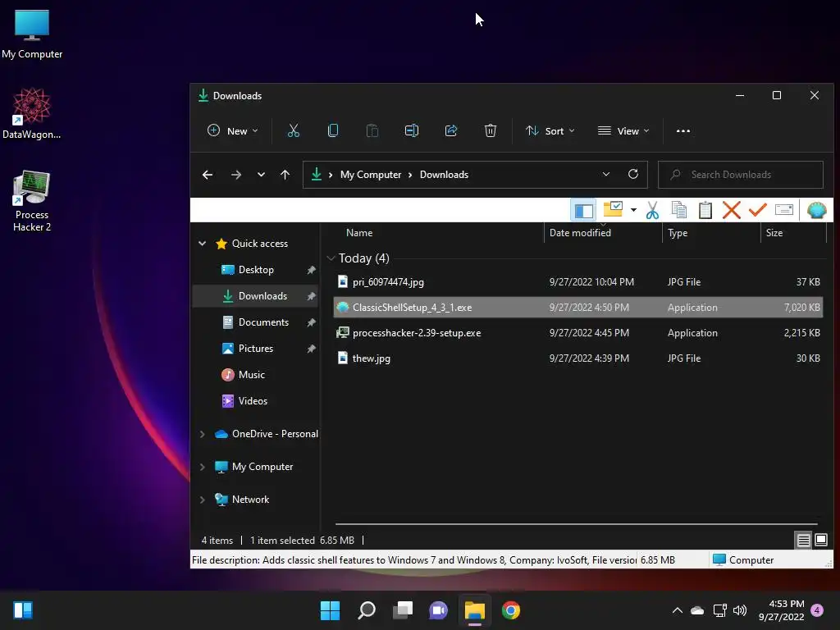Select Music in the navigation pane
Image resolution: width=840 pixels, height=630 pixels.
[x=256, y=375]
